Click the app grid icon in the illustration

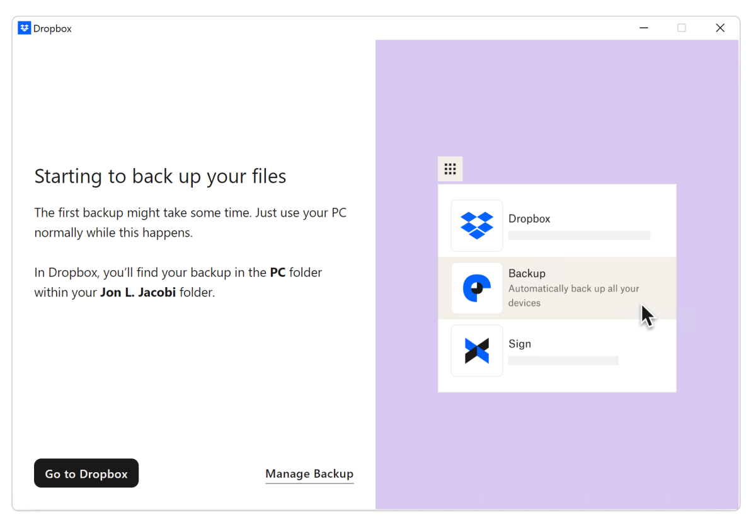tap(450, 169)
